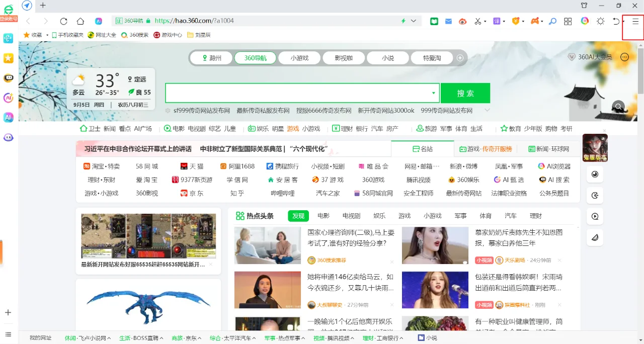
Task: Open the 淘宝·特卖 link
Action: pyautogui.click(x=102, y=166)
